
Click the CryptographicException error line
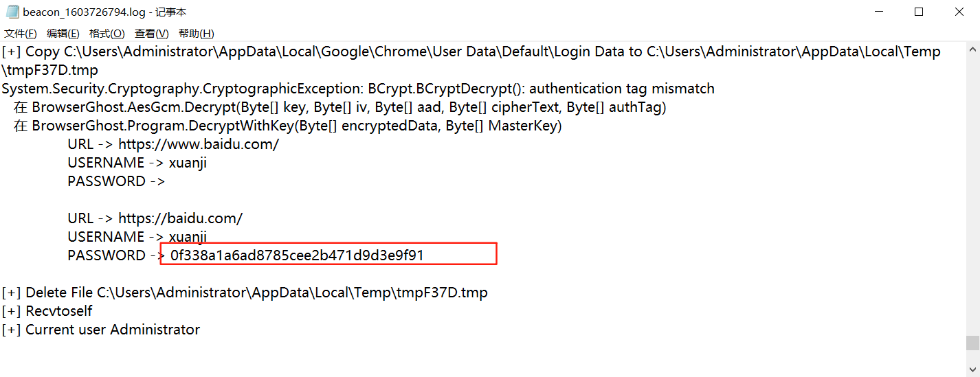(357, 89)
